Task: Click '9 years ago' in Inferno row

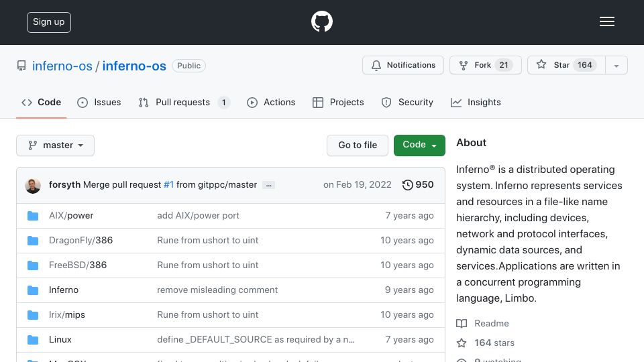Action: [x=409, y=290]
